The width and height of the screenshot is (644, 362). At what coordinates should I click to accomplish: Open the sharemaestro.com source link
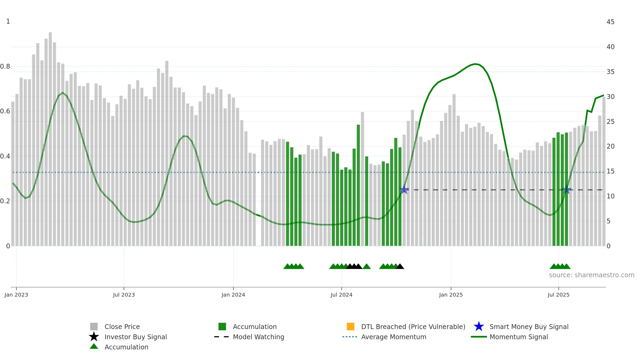pos(592,275)
